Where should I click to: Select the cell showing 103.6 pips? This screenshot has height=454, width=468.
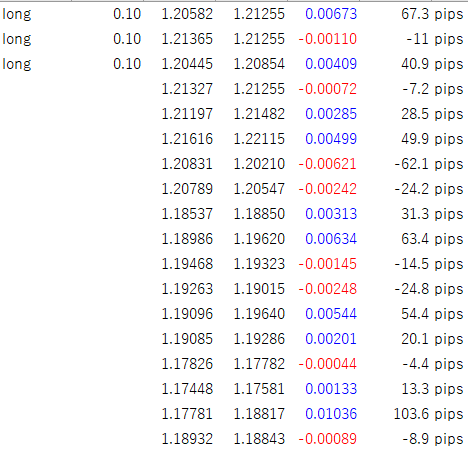click(428, 414)
